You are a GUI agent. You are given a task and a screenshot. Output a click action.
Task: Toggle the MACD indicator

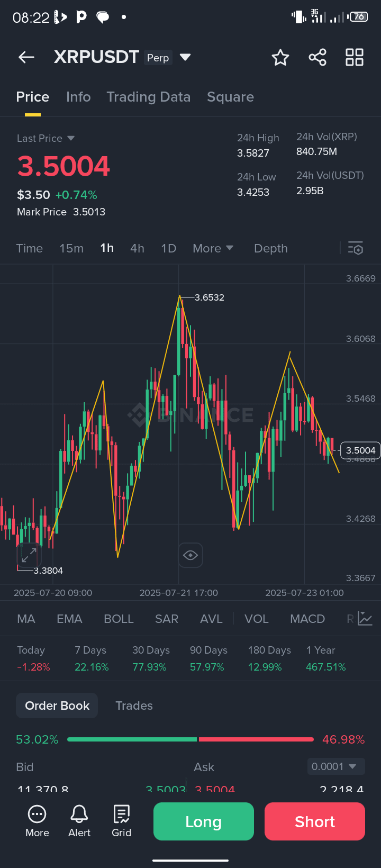tap(307, 619)
